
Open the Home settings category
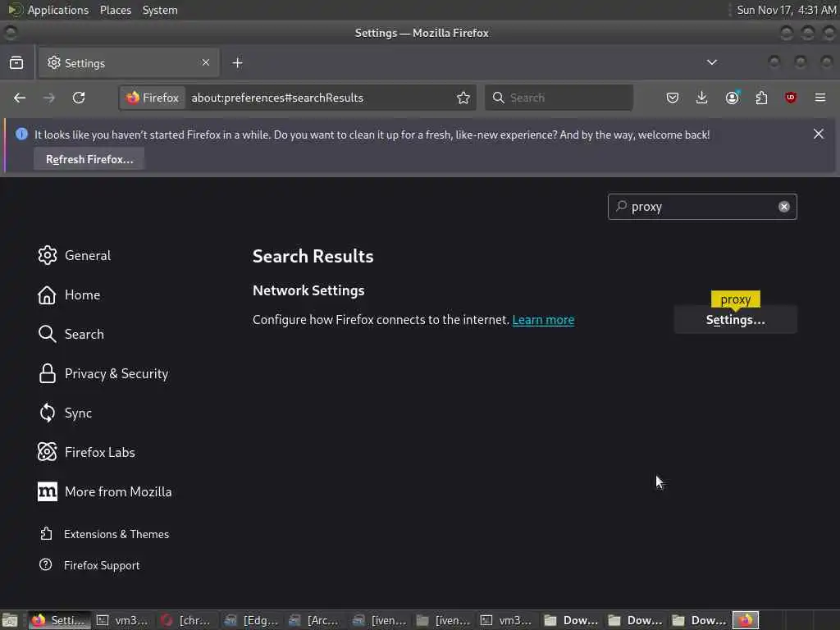pyautogui.click(x=69, y=295)
